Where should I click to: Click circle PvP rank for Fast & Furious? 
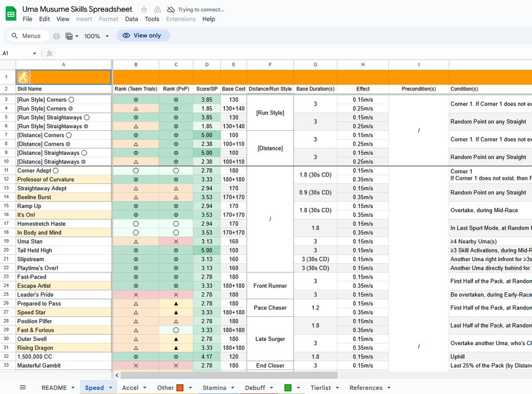(x=176, y=330)
